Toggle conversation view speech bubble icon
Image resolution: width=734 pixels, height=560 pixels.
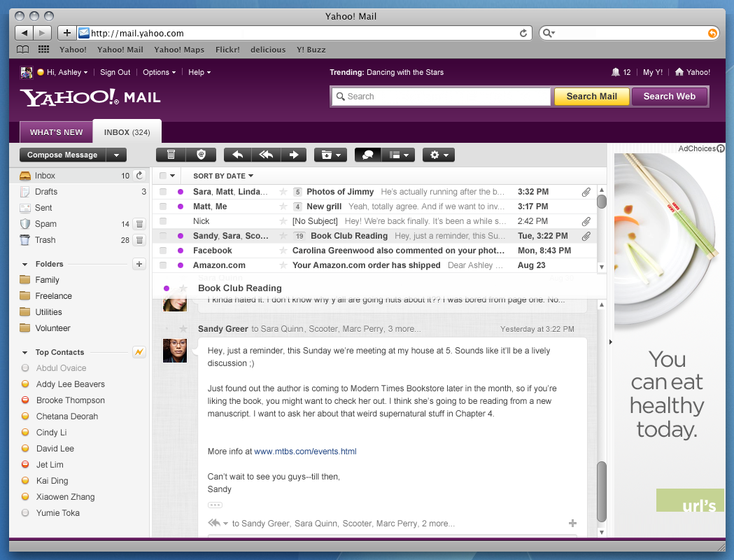pyautogui.click(x=368, y=155)
